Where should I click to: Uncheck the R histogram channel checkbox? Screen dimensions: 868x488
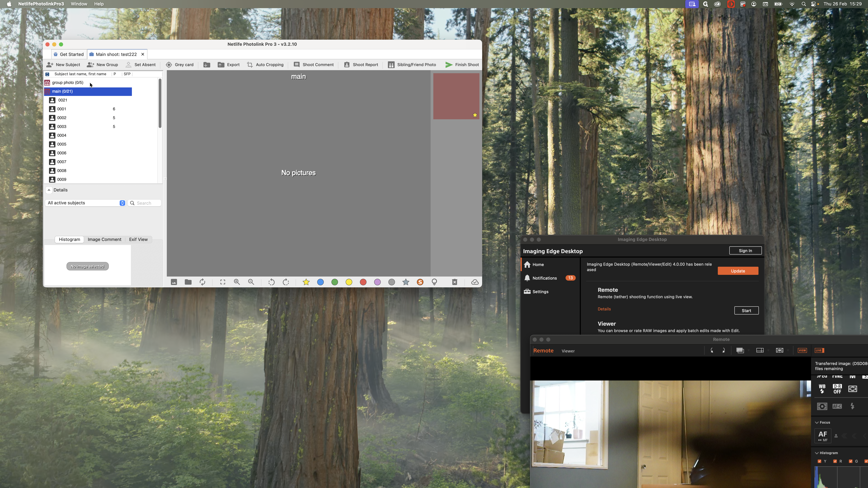(x=835, y=461)
